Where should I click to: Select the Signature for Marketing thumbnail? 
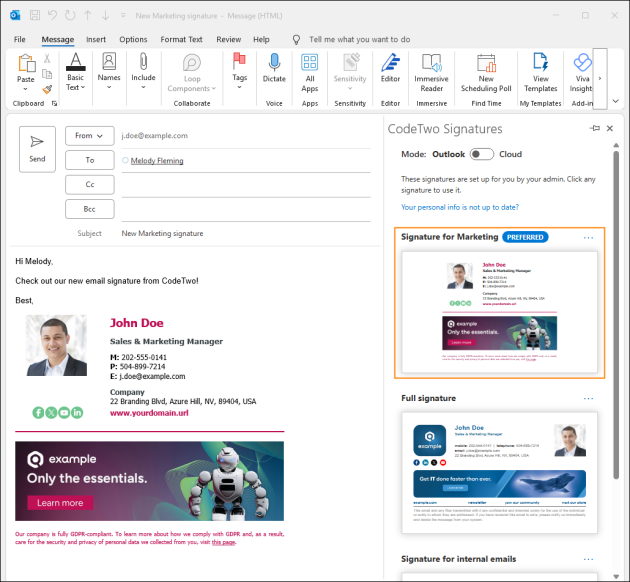point(499,312)
